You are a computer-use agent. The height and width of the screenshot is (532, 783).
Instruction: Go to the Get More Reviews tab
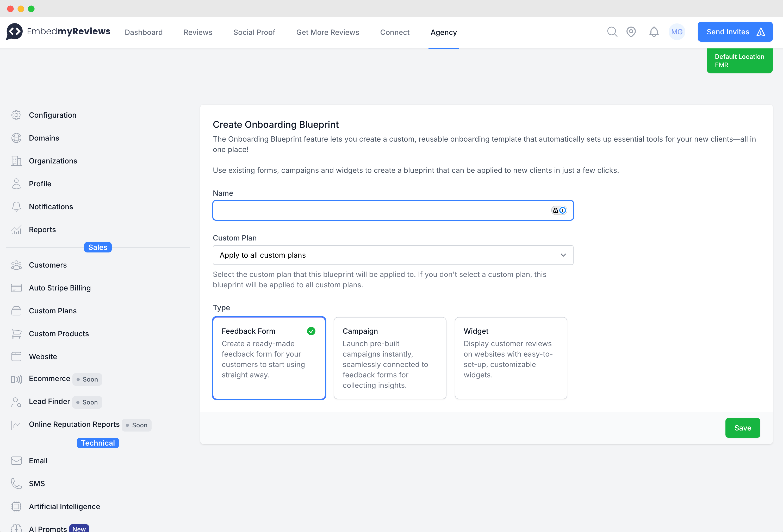tap(327, 32)
